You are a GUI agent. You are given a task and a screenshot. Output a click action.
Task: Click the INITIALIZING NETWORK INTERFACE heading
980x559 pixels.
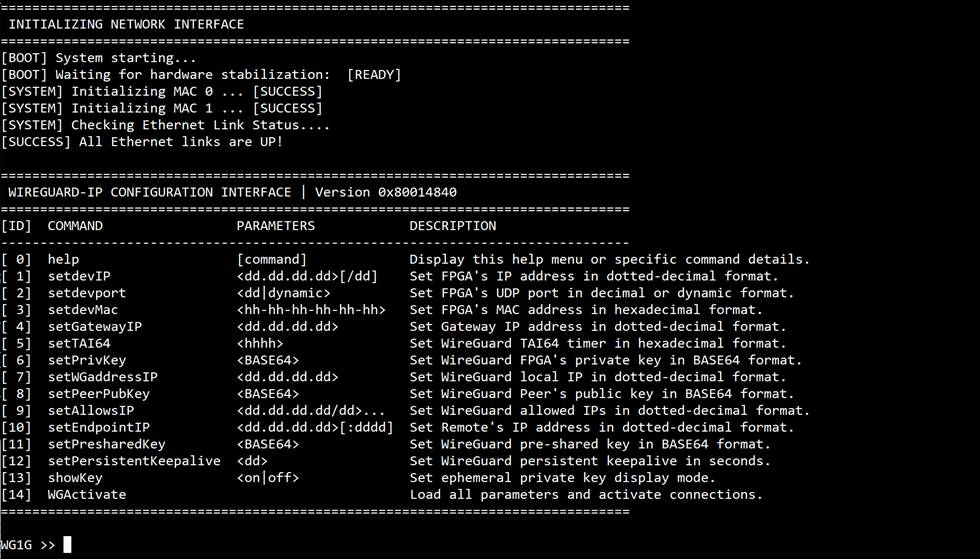pos(126,24)
